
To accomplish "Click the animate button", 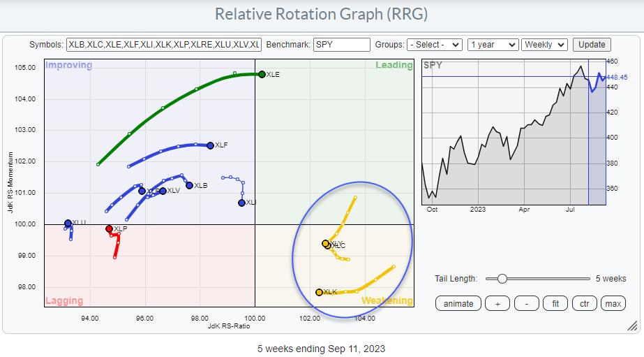I will 458,303.
